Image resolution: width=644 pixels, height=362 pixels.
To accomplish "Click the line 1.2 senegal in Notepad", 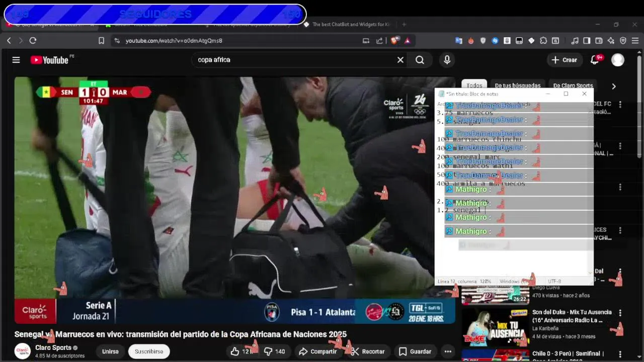I will coord(458,210).
